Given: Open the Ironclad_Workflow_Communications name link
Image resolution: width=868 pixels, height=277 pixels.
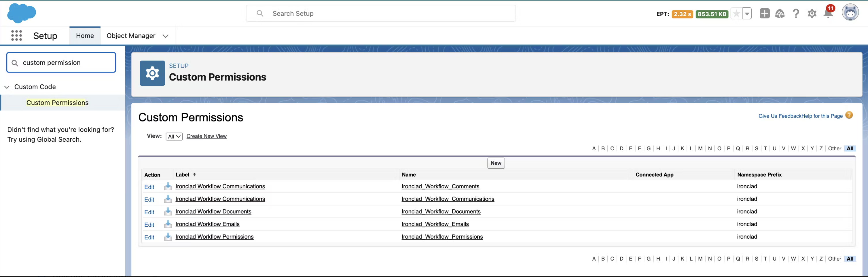Looking at the screenshot, I should pos(448,199).
